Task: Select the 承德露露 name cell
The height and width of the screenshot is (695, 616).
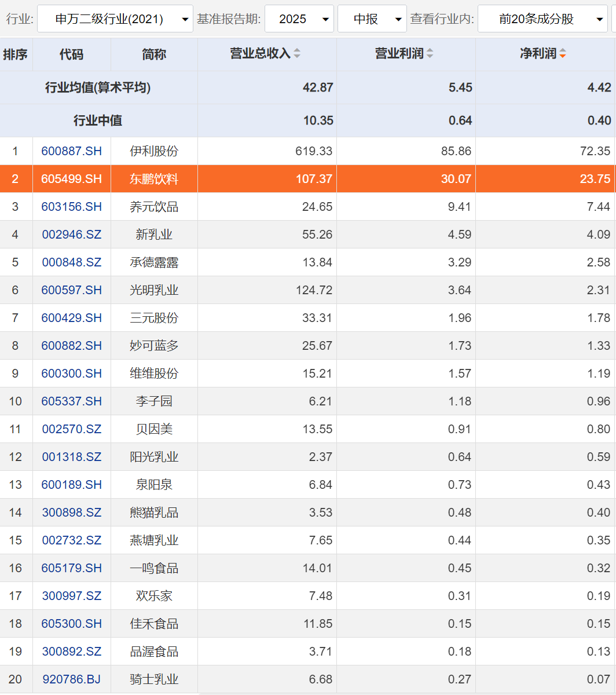Action: pyautogui.click(x=154, y=262)
